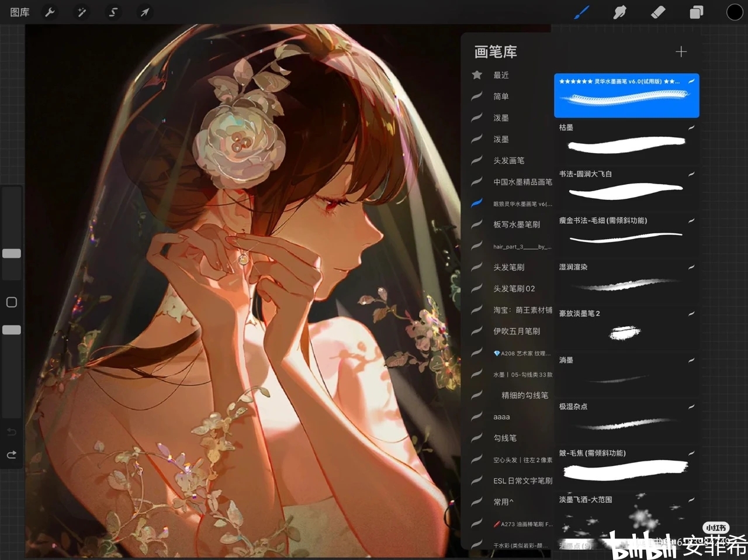Undo with the sidebar undo arrow
Screen dimensions: 748x560
[11, 432]
